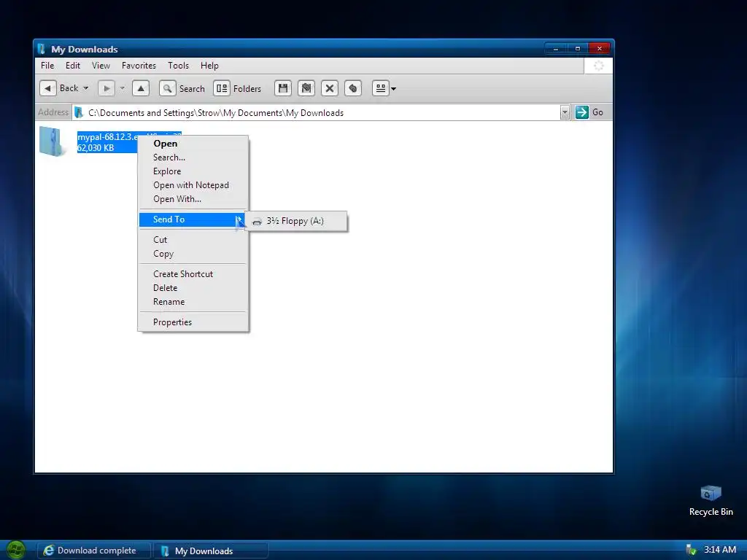Expand the Send To submenu
This screenshot has height=560, width=747.
click(193, 219)
